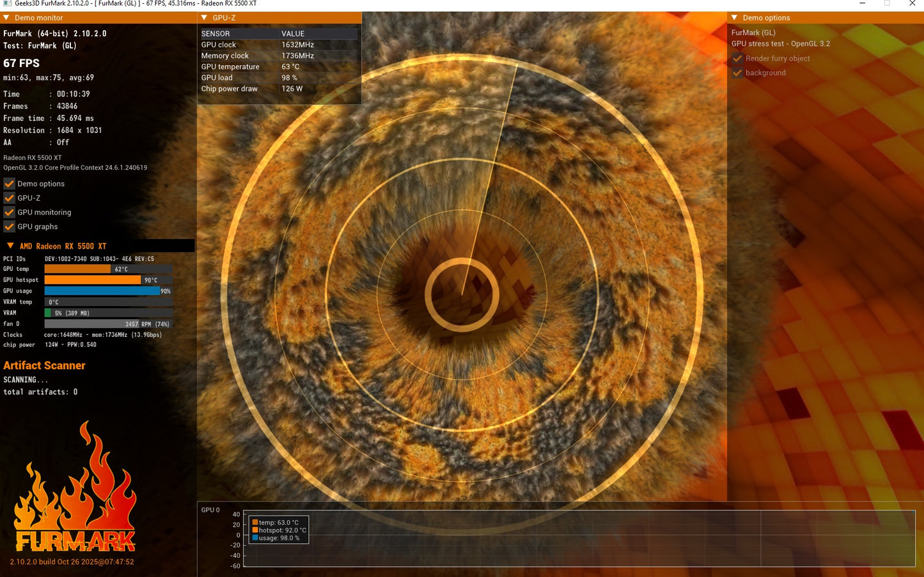This screenshot has width=924, height=577.
Task: Close the FurMark window
Action: tap(912, 3)
